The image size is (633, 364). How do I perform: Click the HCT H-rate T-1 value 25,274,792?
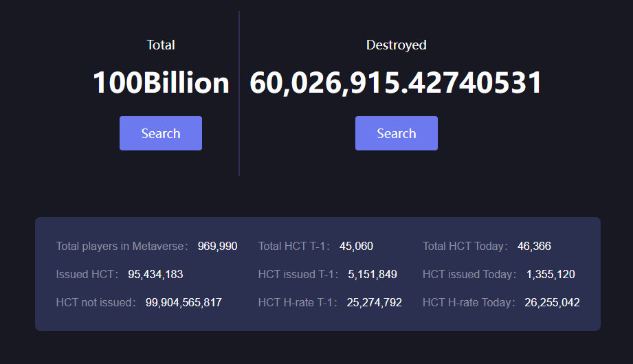pos(374,303)
